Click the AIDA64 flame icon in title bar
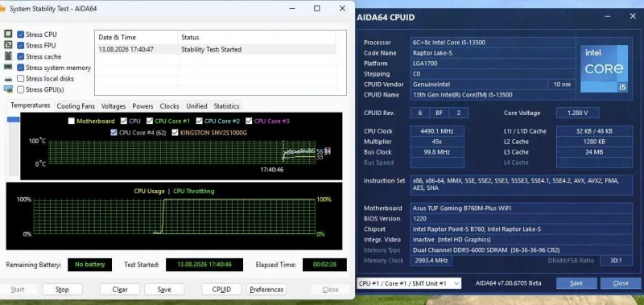Viewport: 644px width, 305px height. (x=2, y=8)
